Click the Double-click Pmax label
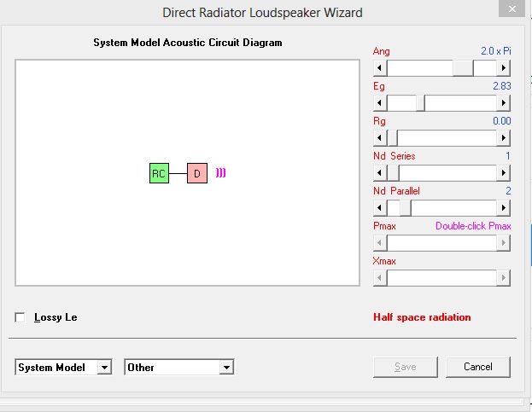 point(473,226)
